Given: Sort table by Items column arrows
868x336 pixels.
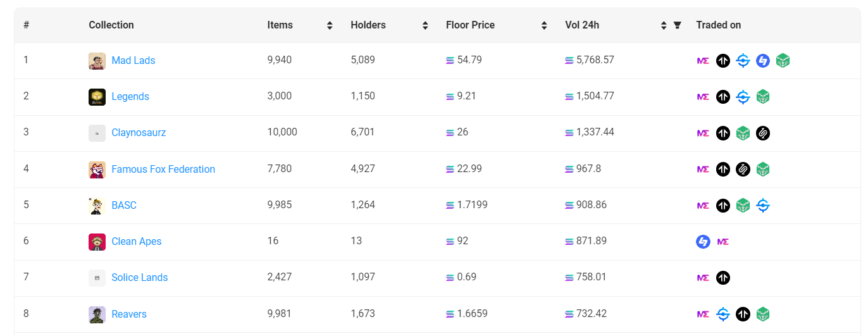Looking at the screenshot, I should [330, 25].
